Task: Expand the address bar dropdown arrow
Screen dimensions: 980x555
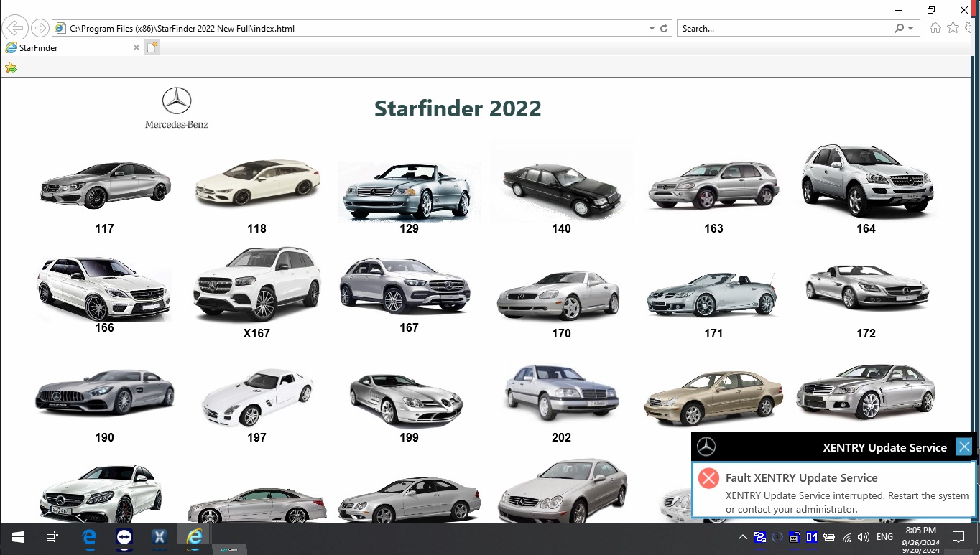Action: coord(652,29)
